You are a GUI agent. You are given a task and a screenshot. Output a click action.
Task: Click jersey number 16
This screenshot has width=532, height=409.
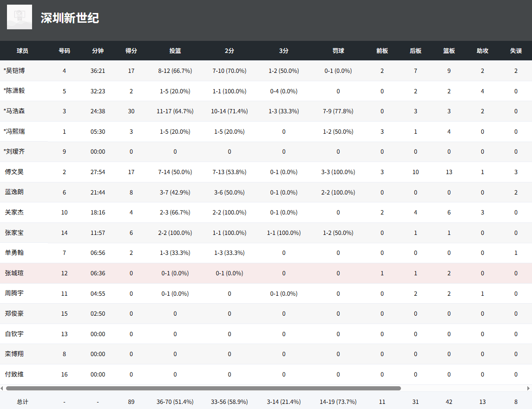[x=64, y=374]
